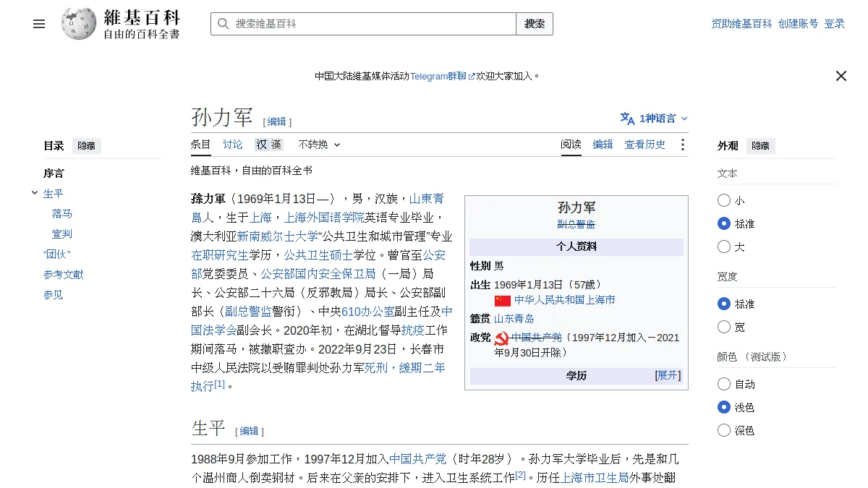Focus the 搜索維基百科 search field
Image resolution: width=868 pixels, height=488 pixels.
pyautogui.click(x=363, y=24)
